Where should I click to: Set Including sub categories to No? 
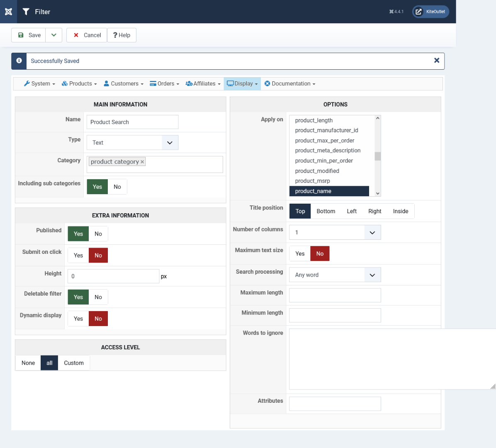point(117,187)
